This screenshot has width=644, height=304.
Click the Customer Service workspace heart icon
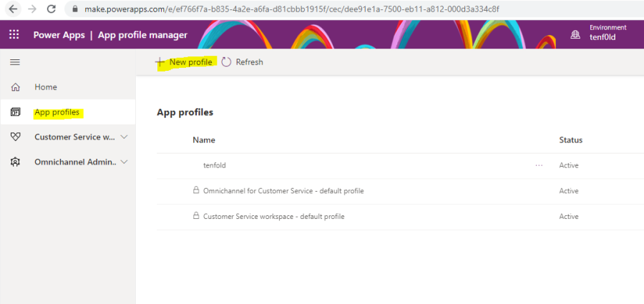pyautogui.click(x=15, y=137)
